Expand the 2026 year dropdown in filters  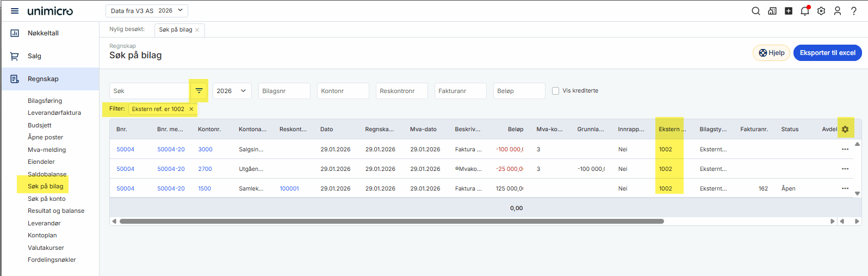click(x=232, y=91)
